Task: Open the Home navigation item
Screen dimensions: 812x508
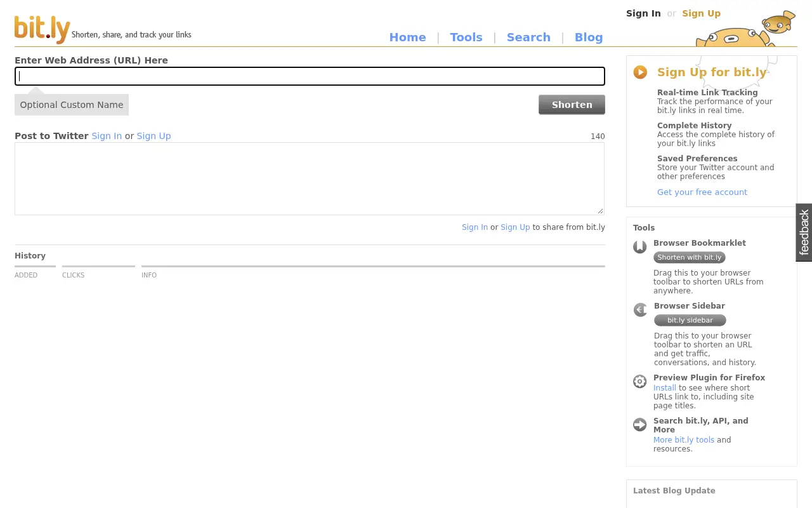Action: click(x=407, y=37)
